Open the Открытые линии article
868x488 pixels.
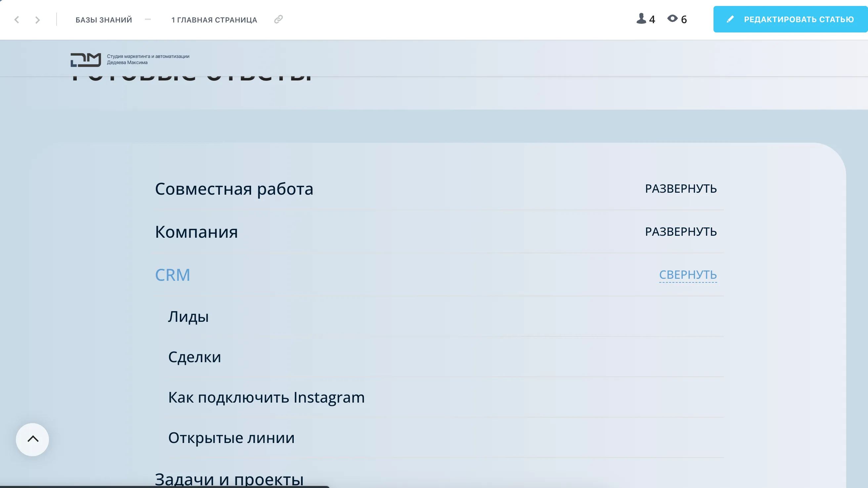coord(232,438)
